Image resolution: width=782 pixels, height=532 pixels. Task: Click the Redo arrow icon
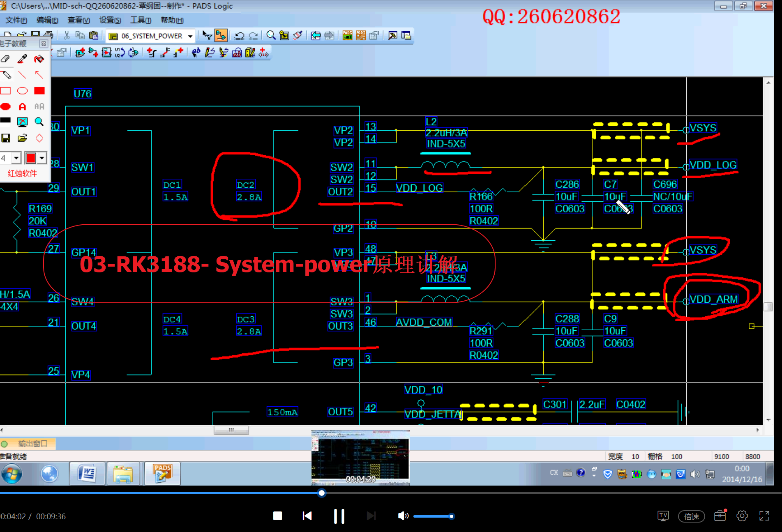click(x=254, y=36)
